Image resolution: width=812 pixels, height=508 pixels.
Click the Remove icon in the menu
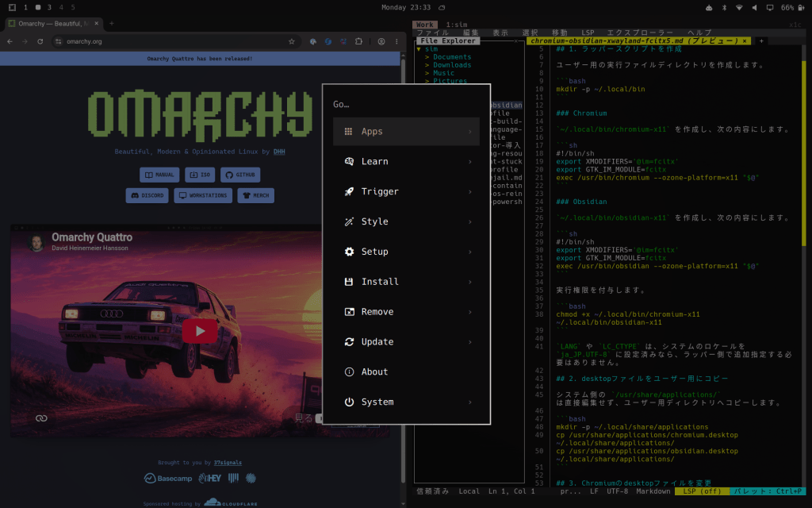pos(350,312)
